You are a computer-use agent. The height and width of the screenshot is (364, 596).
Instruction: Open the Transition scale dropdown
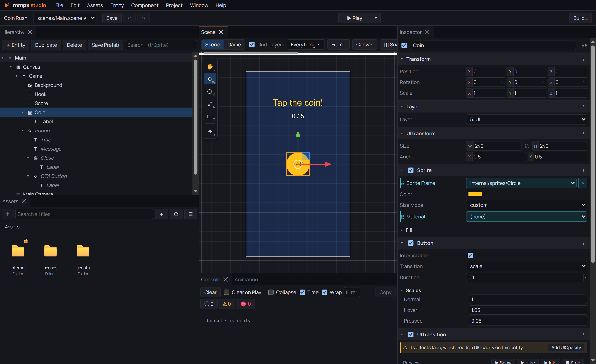pos(526,266)
